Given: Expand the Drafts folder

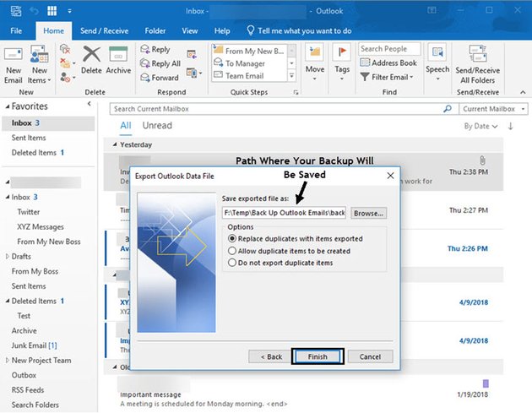Looking at the screenshot, I should tap(7, 256).
